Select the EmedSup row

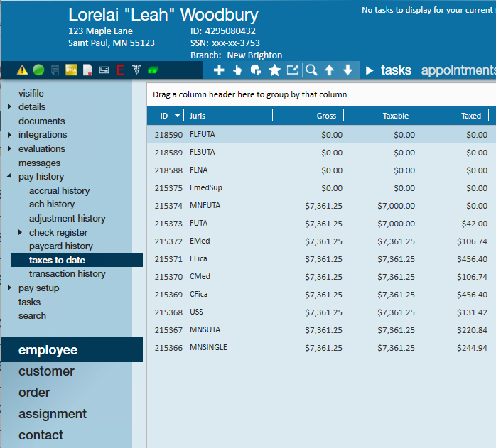(321, 188)
